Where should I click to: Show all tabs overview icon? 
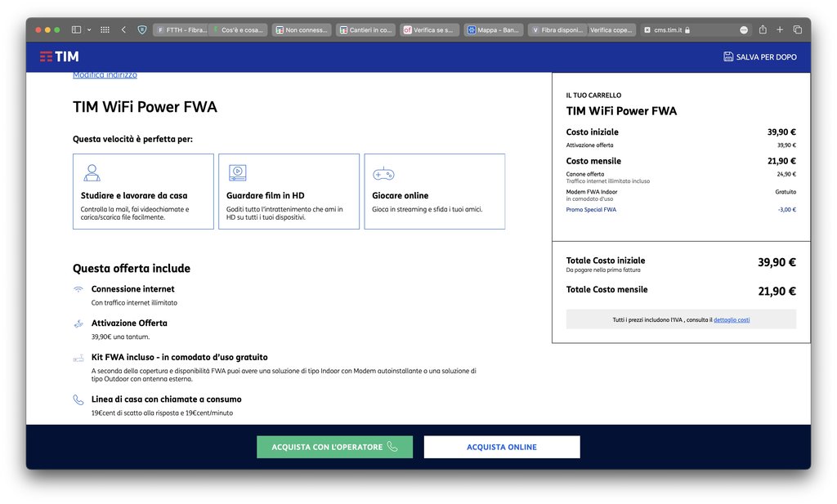pyautogui.click(x=798, y=30)
